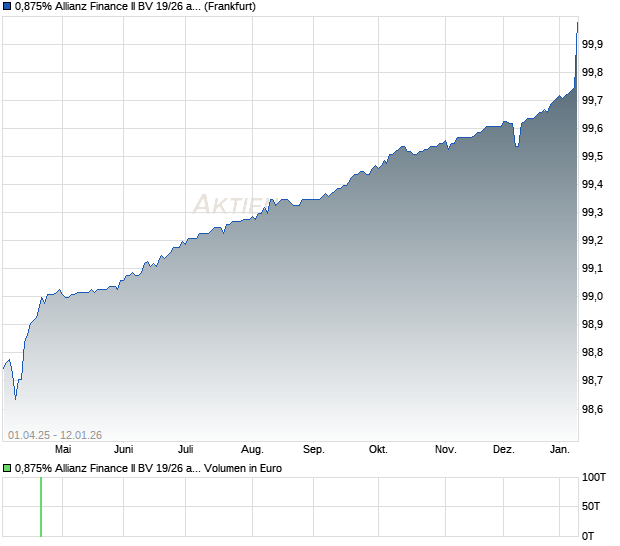Screen dimensions: 620x546
Task: Select the Juni label on the time axis
Action: point(124,450)
